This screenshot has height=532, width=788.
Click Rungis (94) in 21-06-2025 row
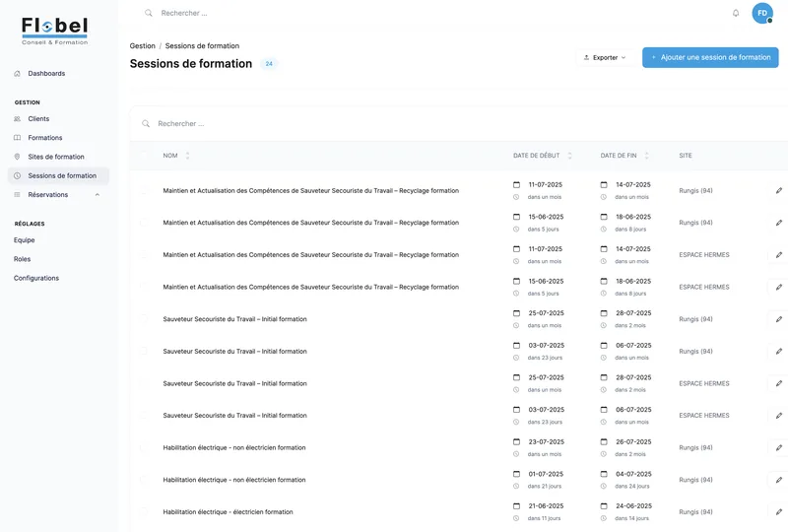tap(695, 512)
